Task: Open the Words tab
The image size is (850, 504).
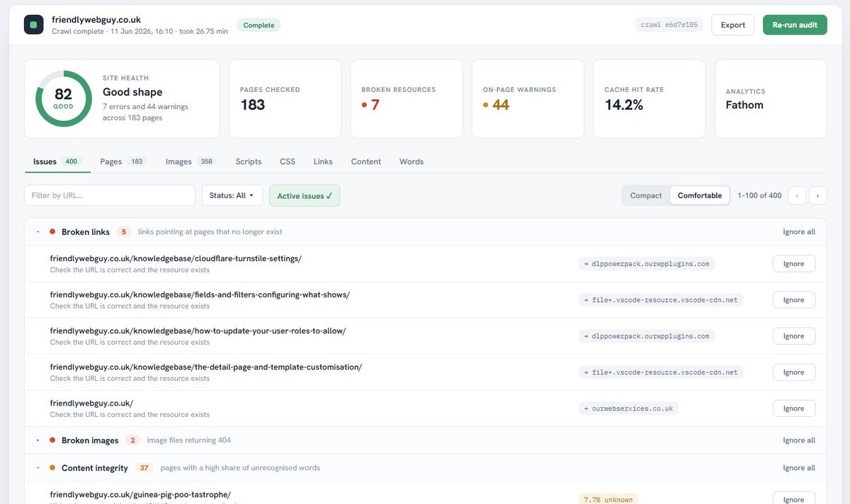Action: coord(412,161)
